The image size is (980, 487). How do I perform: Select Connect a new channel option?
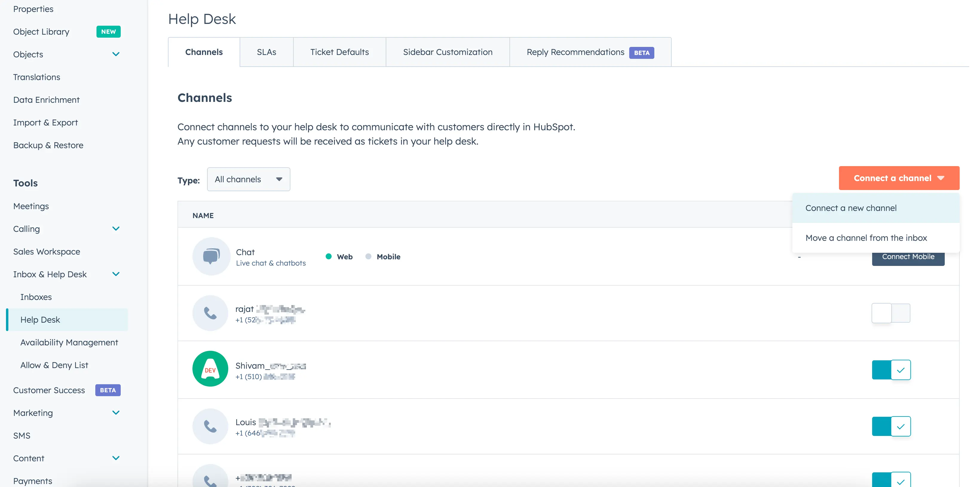[851, 208]
